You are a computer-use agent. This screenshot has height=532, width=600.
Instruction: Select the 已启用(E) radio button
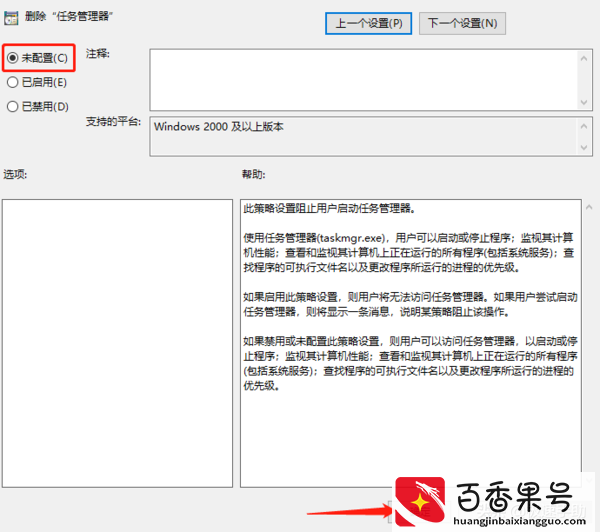[37, 82]
